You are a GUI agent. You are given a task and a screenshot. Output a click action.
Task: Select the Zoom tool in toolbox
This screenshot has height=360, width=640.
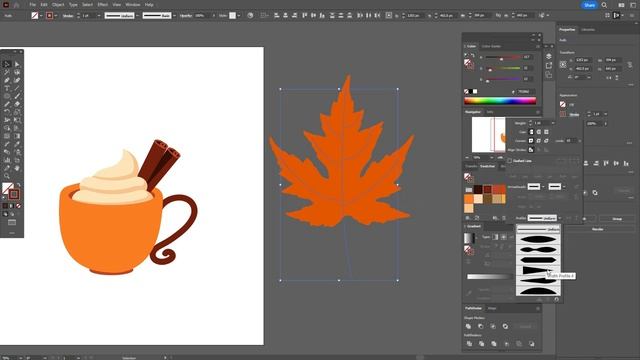click(7, 176)
